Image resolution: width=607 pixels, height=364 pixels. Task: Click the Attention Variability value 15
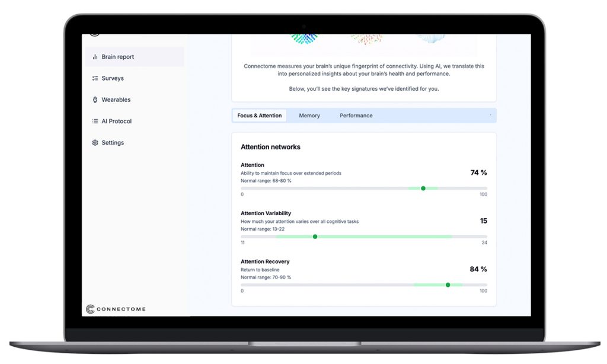tap(483, 221)
